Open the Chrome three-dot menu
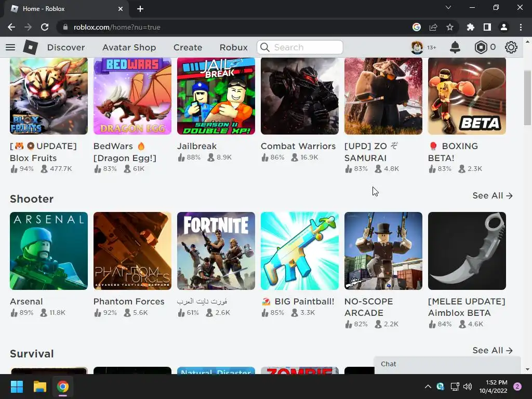Viewport: 532px width, 399px height. pos(521,27)
